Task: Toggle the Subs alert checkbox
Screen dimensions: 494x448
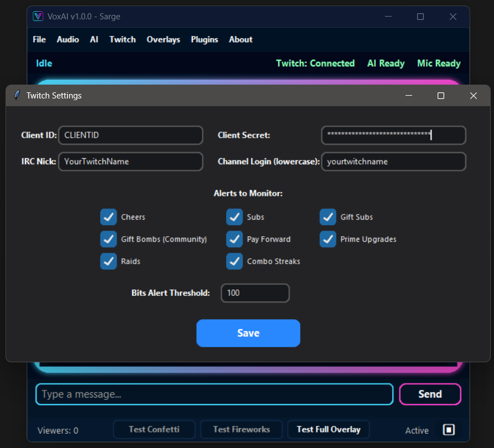Action: pos(235,217)
